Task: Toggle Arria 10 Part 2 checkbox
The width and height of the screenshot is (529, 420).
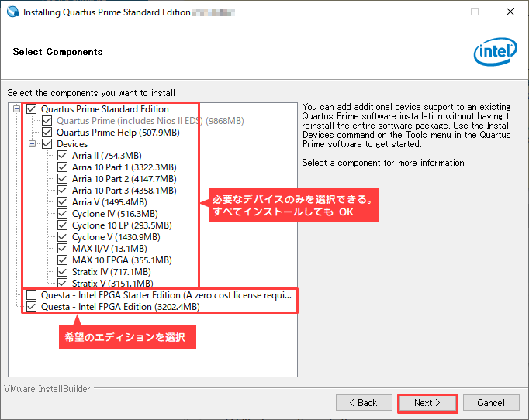Action: (62, 179)
